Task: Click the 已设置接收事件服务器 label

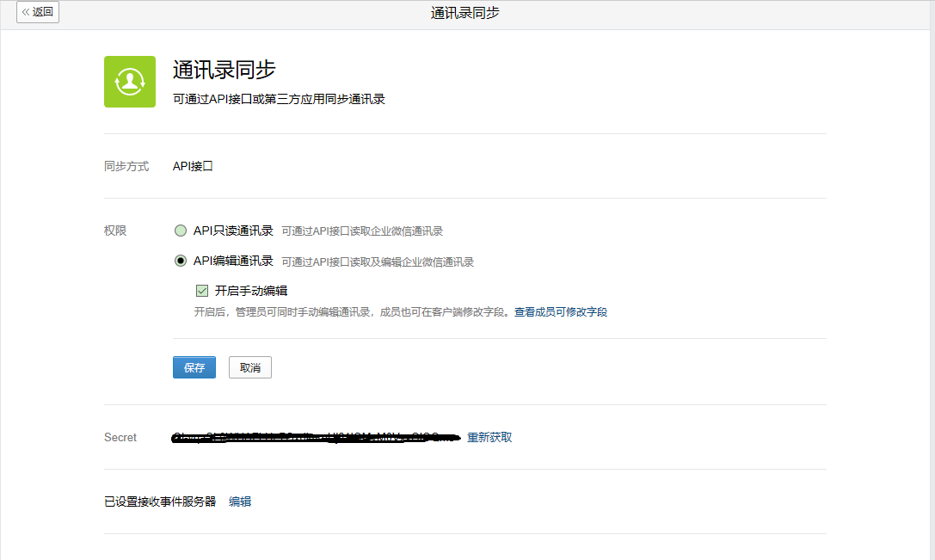Action: click(x=160, y=502)
